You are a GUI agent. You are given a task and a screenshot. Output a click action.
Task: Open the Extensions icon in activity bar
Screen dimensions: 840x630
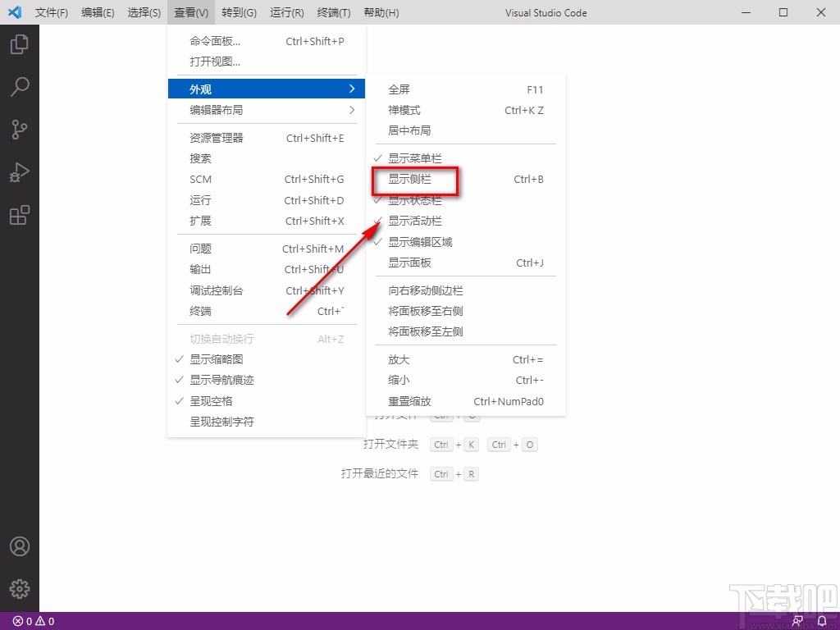20,215
